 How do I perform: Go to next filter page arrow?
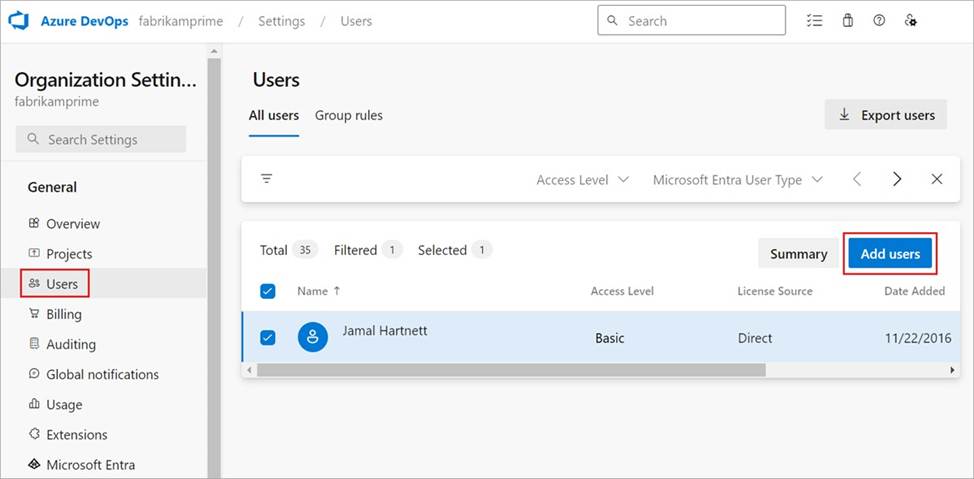coord(897,180)
